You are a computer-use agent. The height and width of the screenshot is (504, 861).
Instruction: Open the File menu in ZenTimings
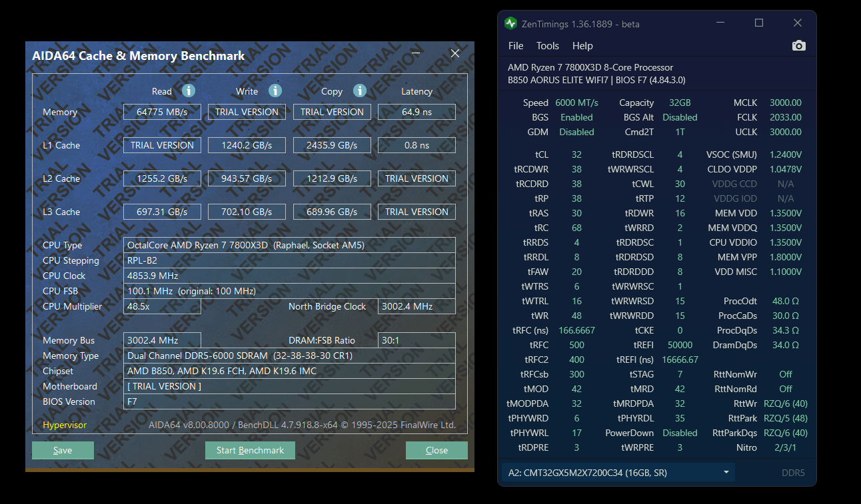[x=516, y=46]
